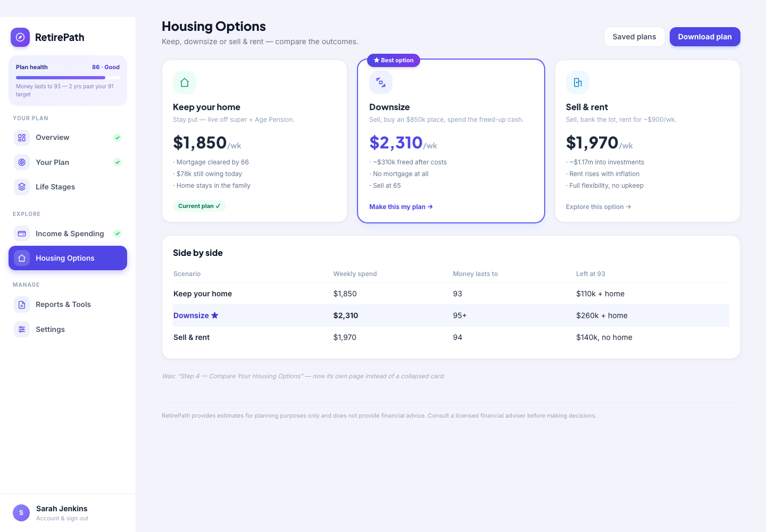Go to Life Stages in sidebar

pos(68,187)
